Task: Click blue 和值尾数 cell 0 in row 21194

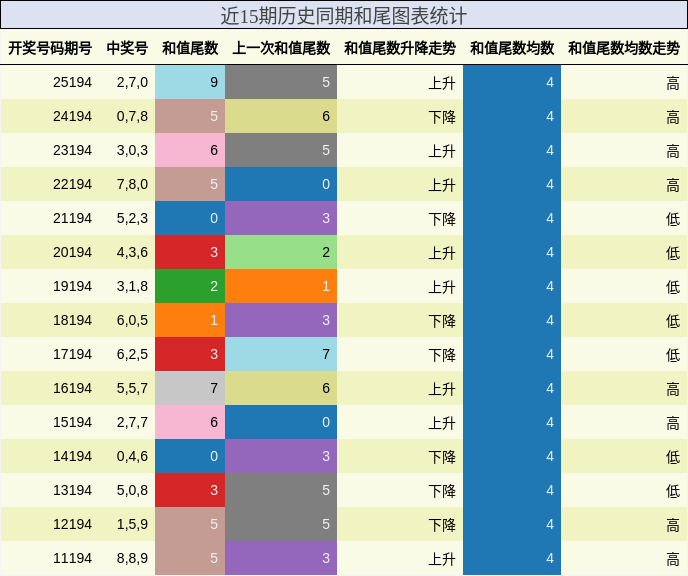Action: coord(190,218)
